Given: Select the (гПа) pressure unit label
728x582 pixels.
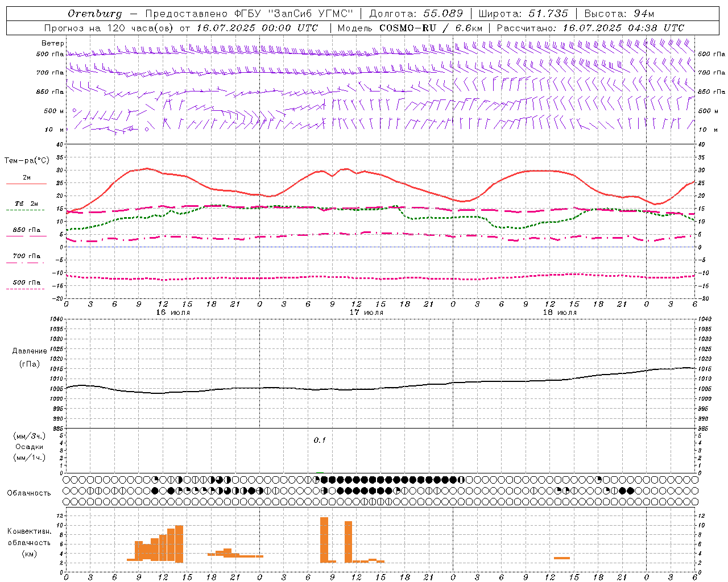Looking at the screenshot, I should [30, 364].
